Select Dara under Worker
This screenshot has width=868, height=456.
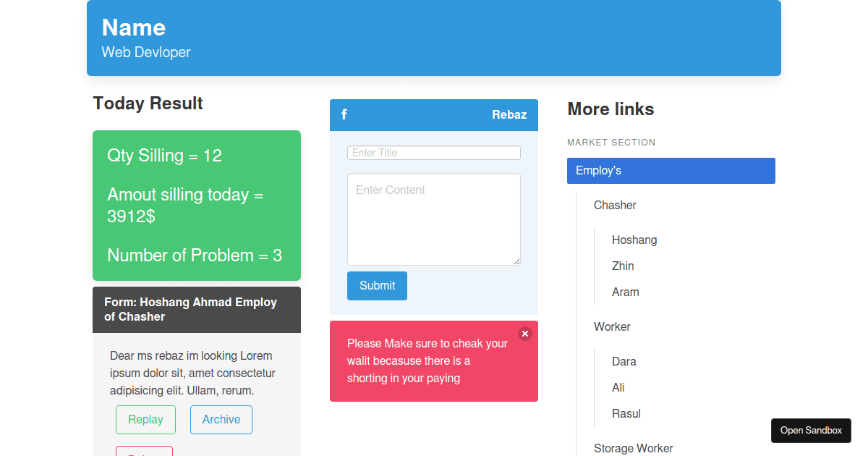pos(624,361)
